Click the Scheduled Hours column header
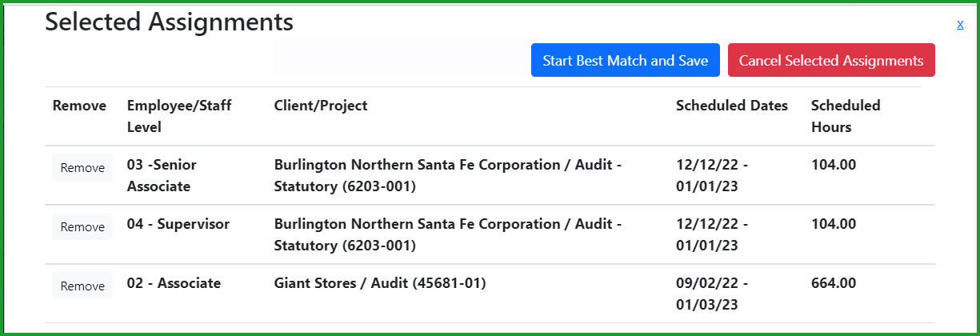980x336 pixels. [x=845, y=116]
